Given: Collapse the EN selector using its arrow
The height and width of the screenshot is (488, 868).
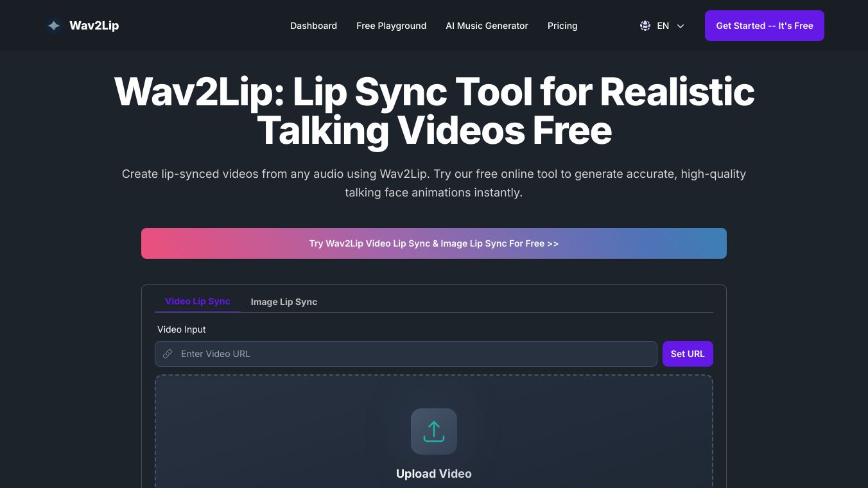Looking at the screenshot, I should click(x=680, y=26).
